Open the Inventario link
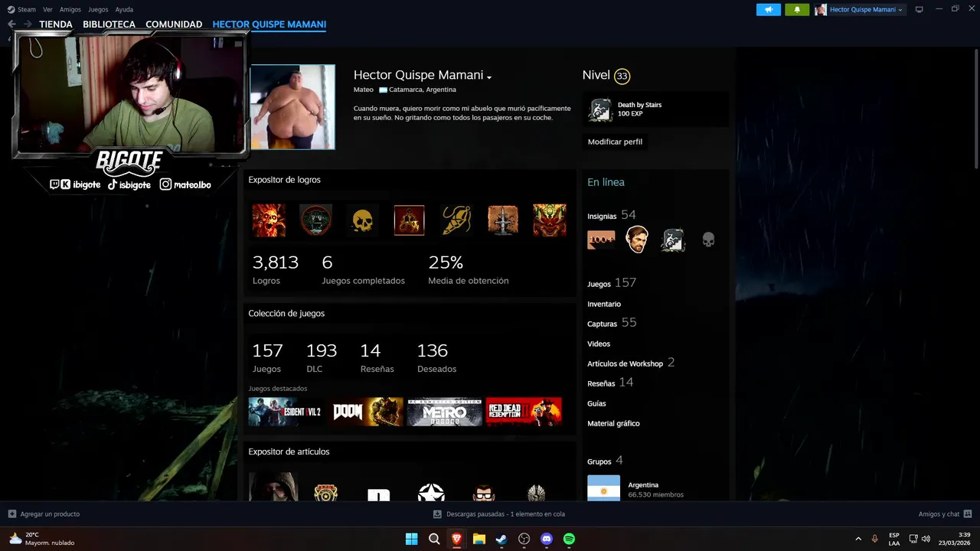Image resolution: width=980 pixels, height=551 pixels. pyautogui.click(x=604, y=304)
